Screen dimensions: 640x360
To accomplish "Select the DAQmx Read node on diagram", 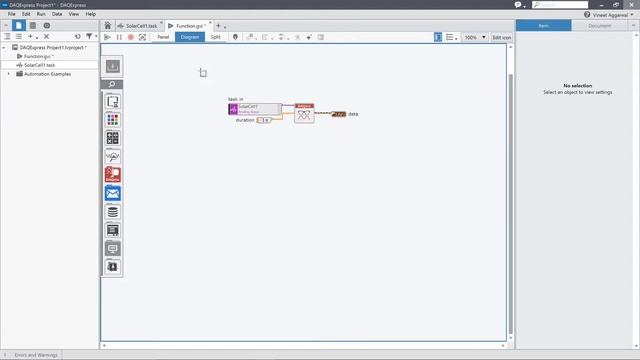I will click(304, 113).
